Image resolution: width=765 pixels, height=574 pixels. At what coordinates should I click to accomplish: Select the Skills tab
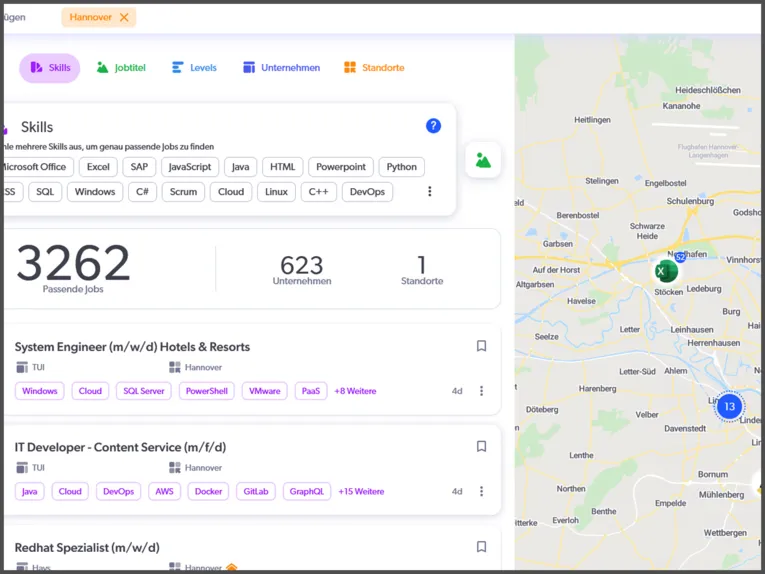50,68
